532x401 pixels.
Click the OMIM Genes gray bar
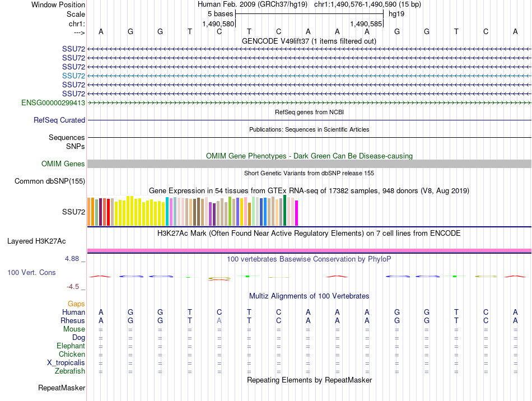[310, 164]
